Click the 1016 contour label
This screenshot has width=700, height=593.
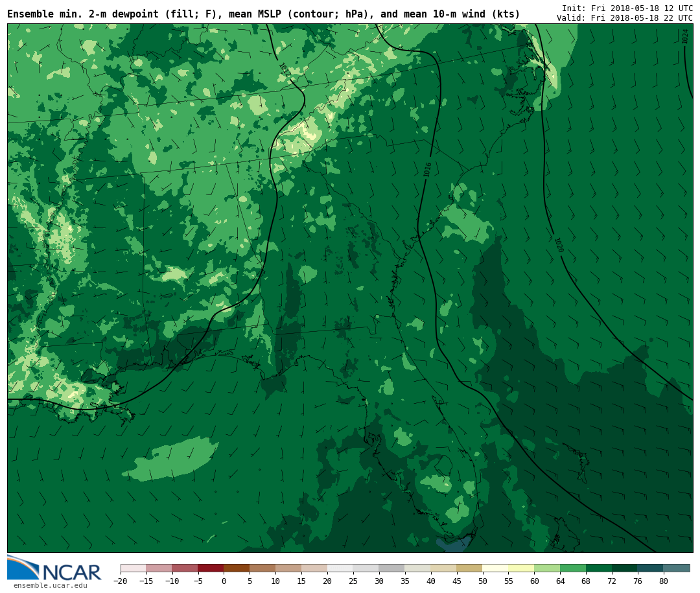(428, 169)
